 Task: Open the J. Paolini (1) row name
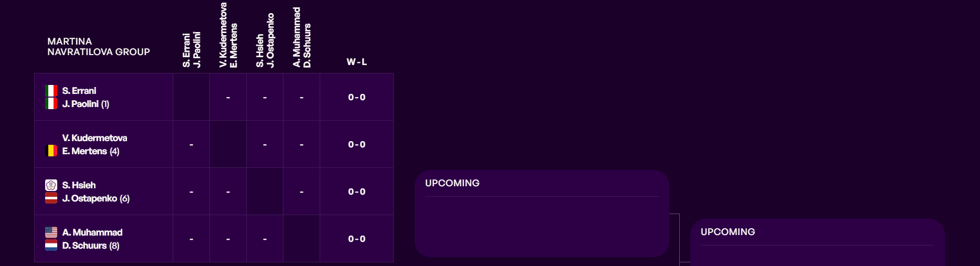pos(86,104)
